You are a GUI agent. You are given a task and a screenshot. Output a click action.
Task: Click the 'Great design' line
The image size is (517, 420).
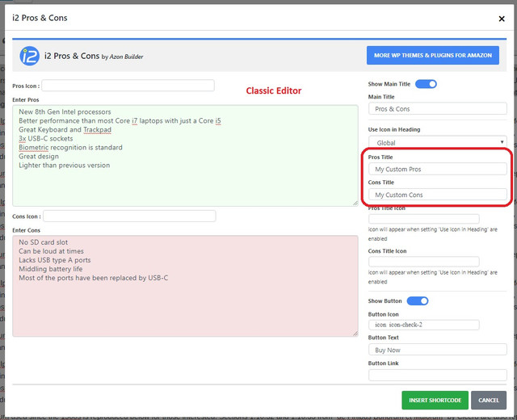(x=39, y=156)
